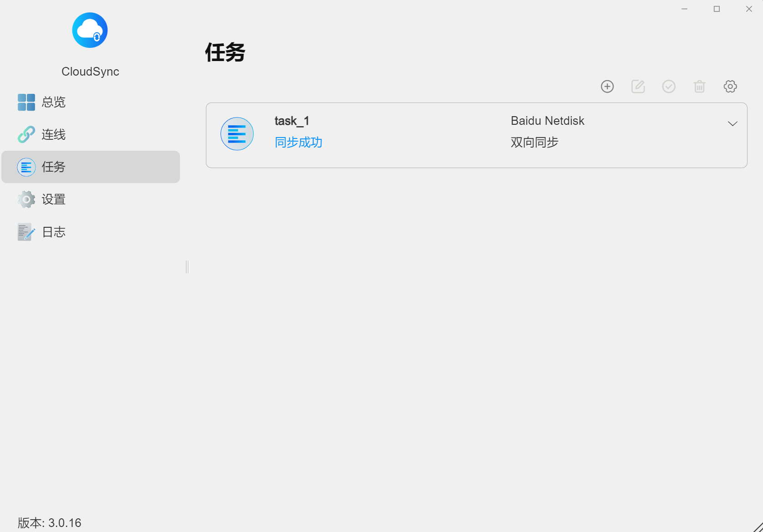Image resolution: width=763 pixels, height=532 pixels.
Task: Open the 总览 overview page
Action: point(53,102)
